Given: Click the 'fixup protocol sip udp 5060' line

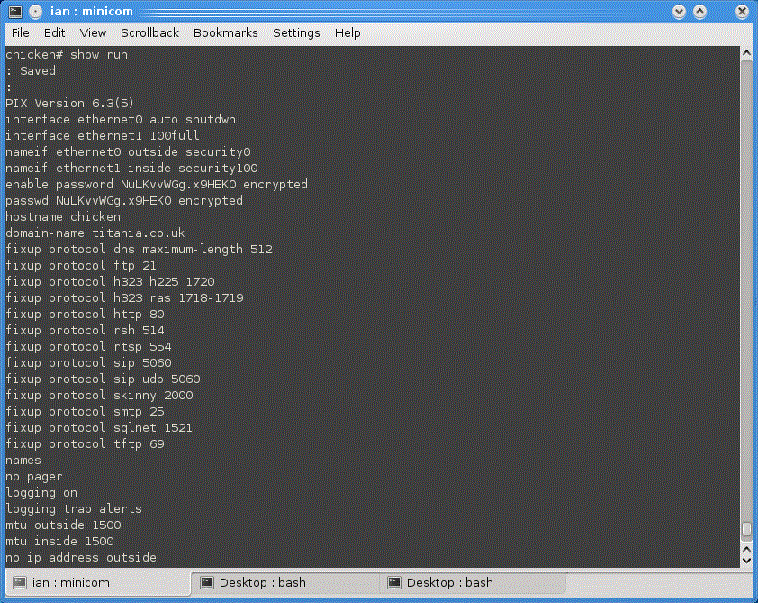Looking at the screenshot, I should point(103,379).
